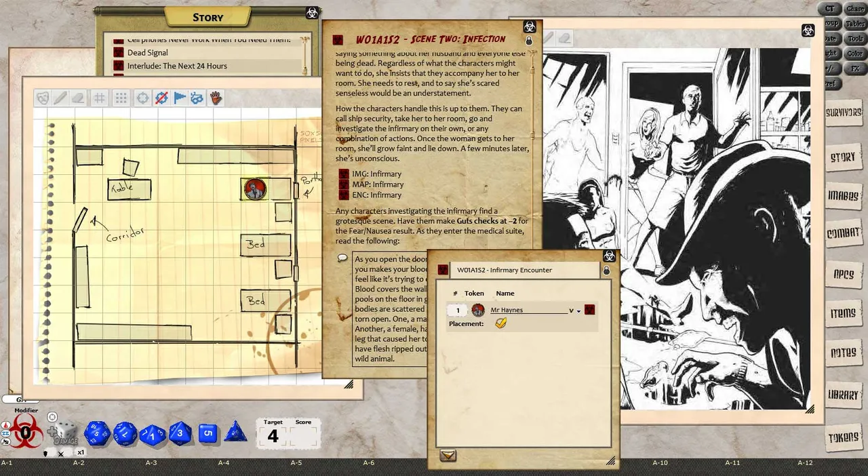The width and height of the screenshot is (868, 476).
Task: Open the Library sidebar panel
Action: tap(844, 394)
